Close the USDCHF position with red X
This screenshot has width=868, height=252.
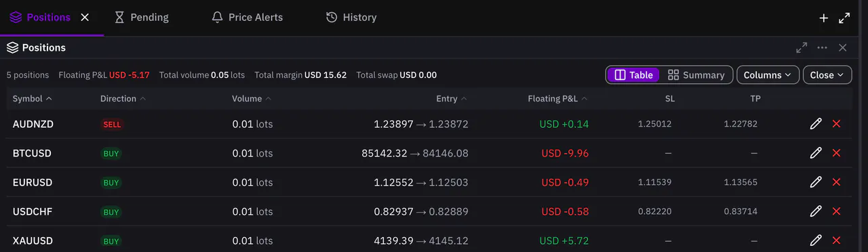point(836,211)
